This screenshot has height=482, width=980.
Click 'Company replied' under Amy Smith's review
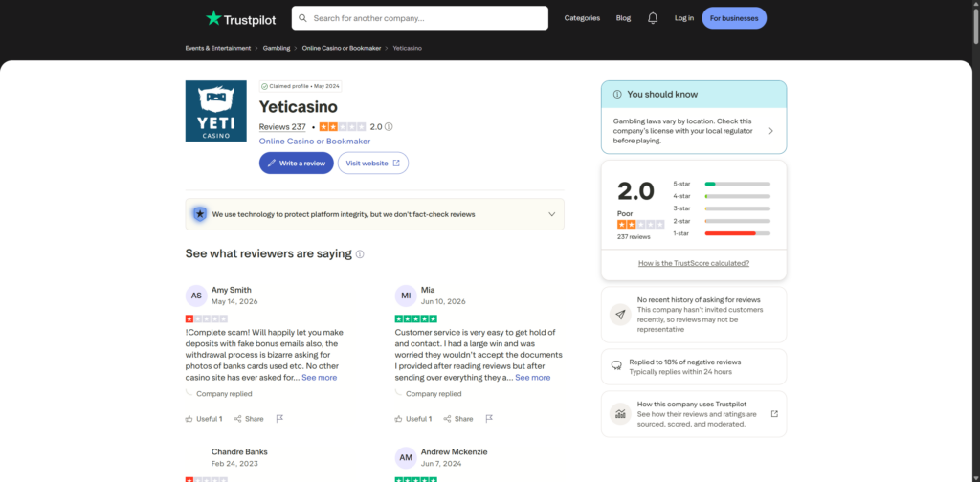tap(224, 394)
